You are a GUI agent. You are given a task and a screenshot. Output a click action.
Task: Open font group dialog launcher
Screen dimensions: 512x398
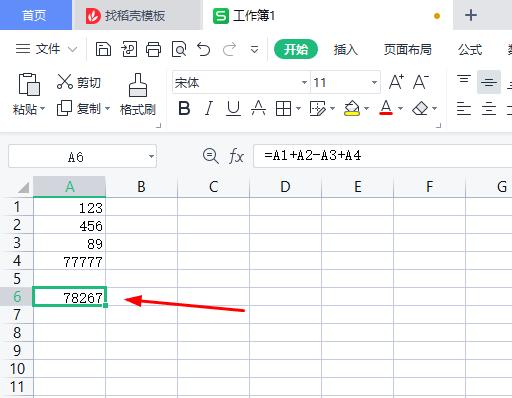[x=439, y=125]
